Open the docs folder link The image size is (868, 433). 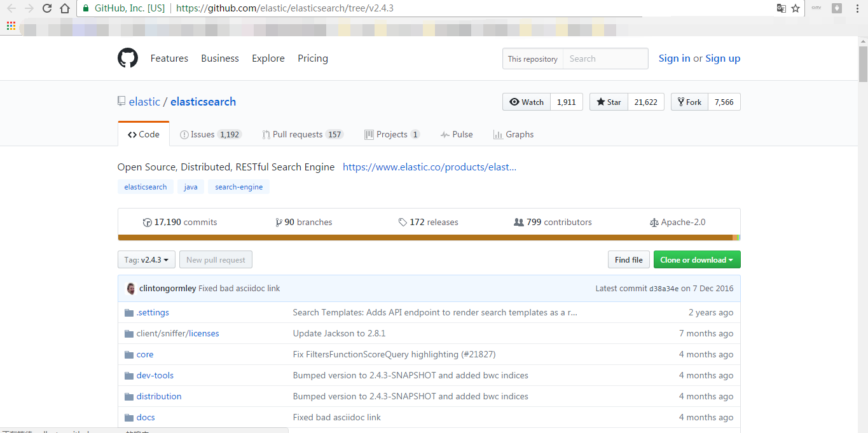[146, 418]
